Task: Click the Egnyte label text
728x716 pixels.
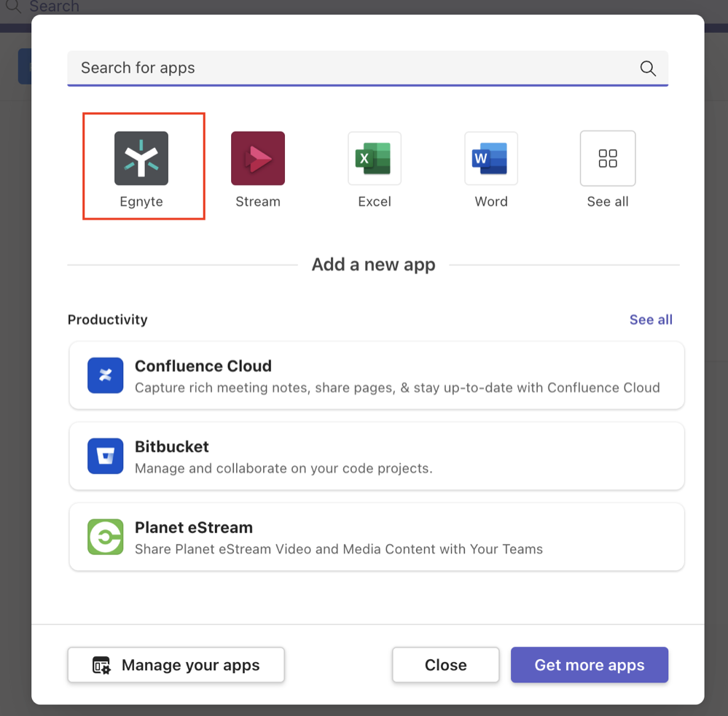Action: coord(141,202)
